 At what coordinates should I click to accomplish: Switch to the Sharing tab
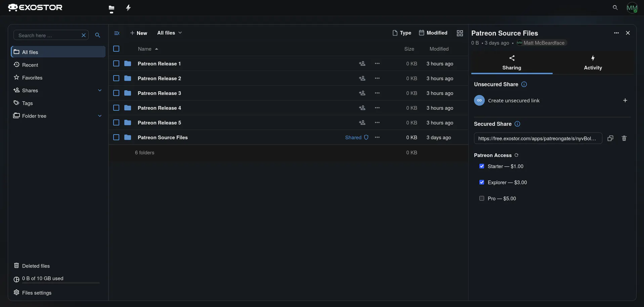[512, 63]
